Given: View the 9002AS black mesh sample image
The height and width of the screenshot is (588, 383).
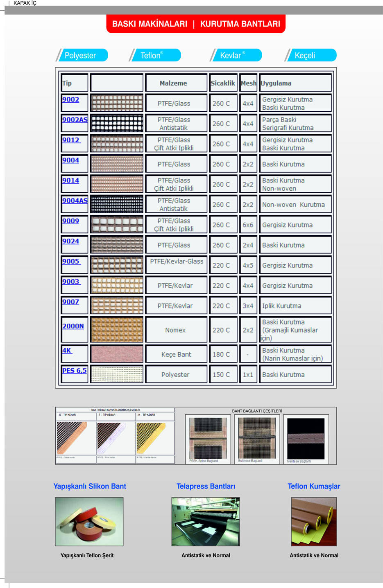Looking at the screenshot, I should pyautogui.click(x=117, y=123).
